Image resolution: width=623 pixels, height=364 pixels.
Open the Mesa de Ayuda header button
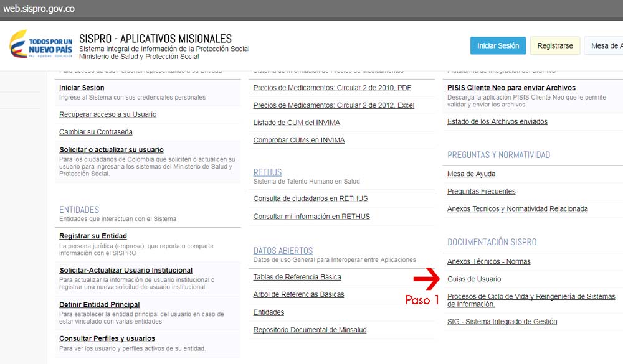click(604, 46)
